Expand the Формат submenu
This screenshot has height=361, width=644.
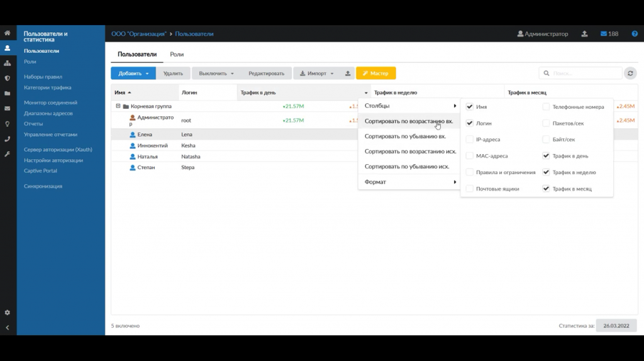point(409,182)
